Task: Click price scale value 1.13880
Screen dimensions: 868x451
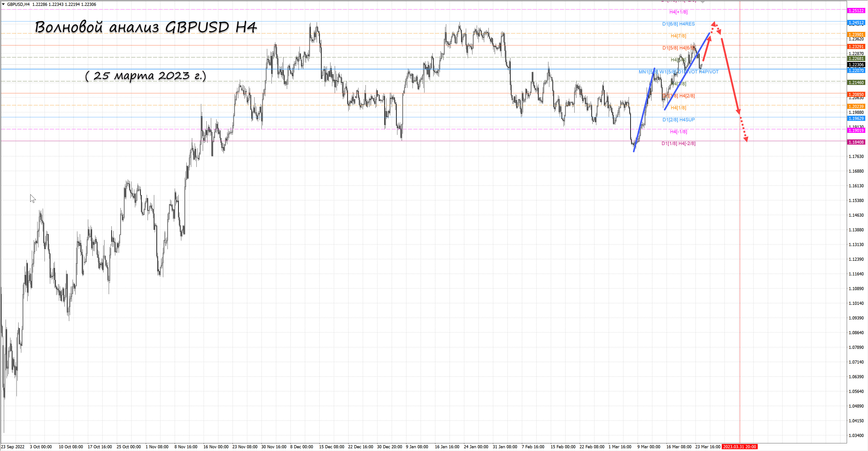Action: pyautogui.click(x=856, y=230)
